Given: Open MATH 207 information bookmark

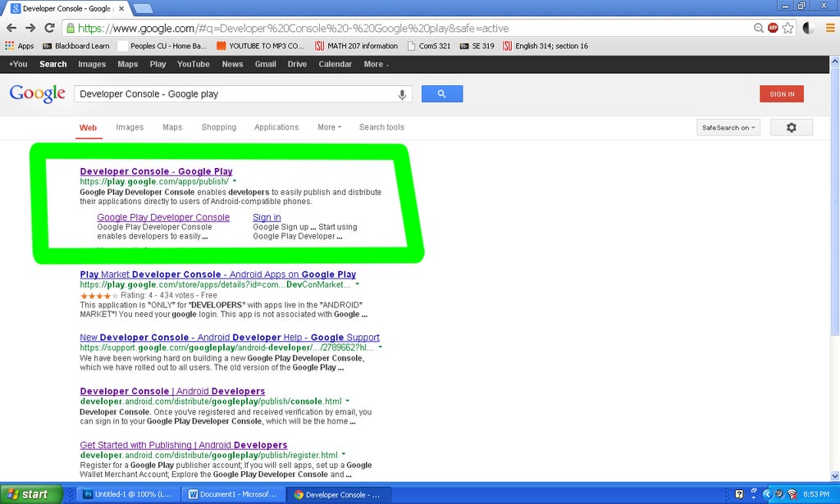Looking at the screenshot, I should pyautogui.click(x=356, y=46).
